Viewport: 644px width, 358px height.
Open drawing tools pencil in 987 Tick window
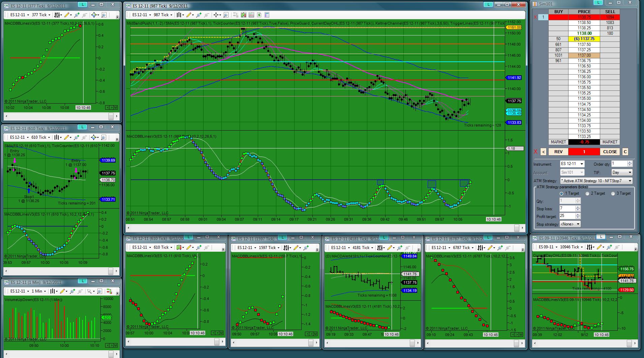tap(189, 15)
